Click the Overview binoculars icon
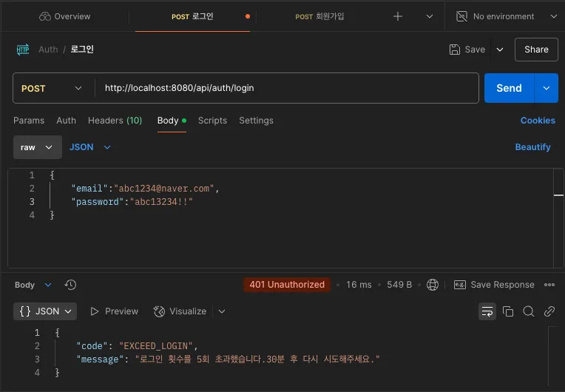The width and height of the screenshot is (565, 392). 44,16
